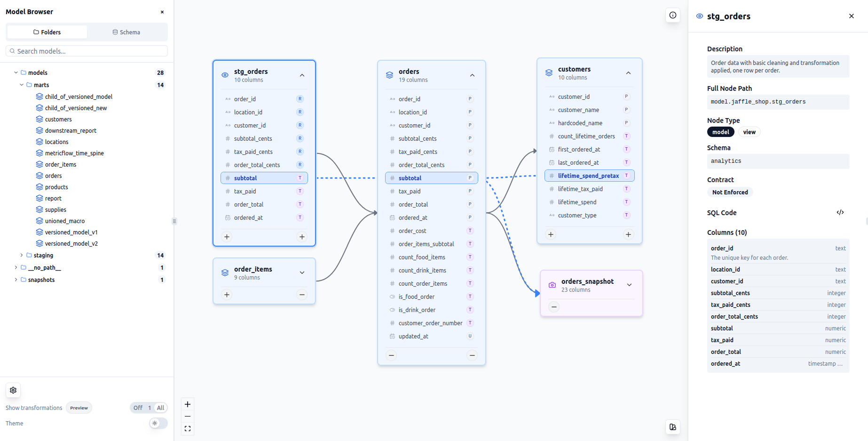
Task: Expand the order_items node columns
Action: click(x=302, y=273)
